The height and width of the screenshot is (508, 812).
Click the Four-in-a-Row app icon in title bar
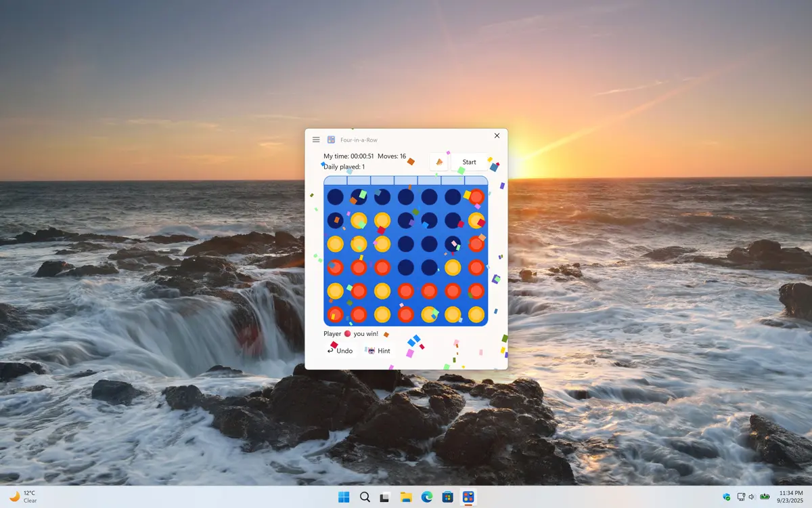(x=331, y=140)
